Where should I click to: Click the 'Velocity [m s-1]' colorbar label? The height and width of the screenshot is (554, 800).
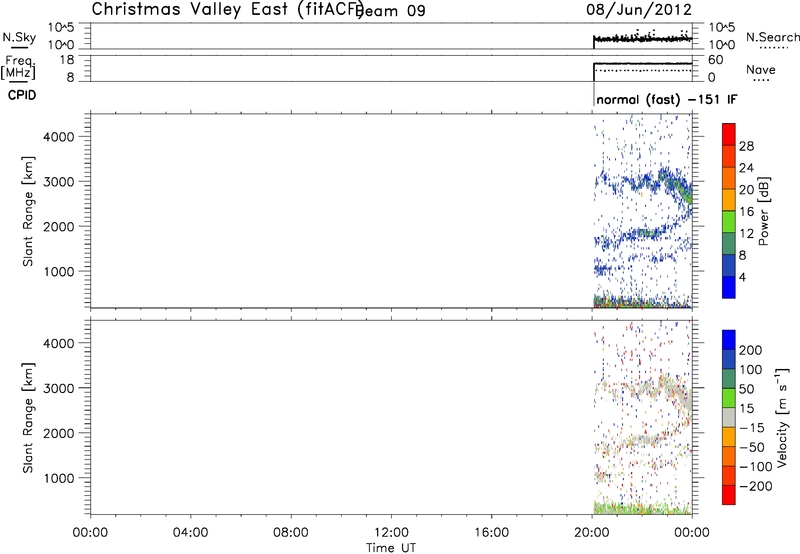pos(782,417)
